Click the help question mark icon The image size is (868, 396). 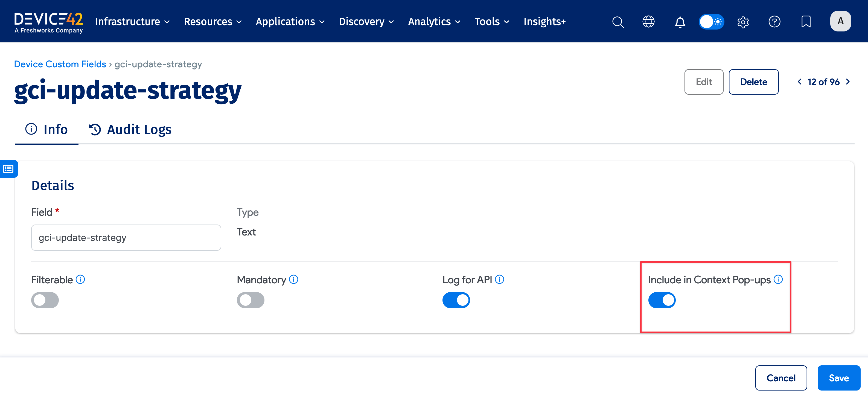pos(774,22)
